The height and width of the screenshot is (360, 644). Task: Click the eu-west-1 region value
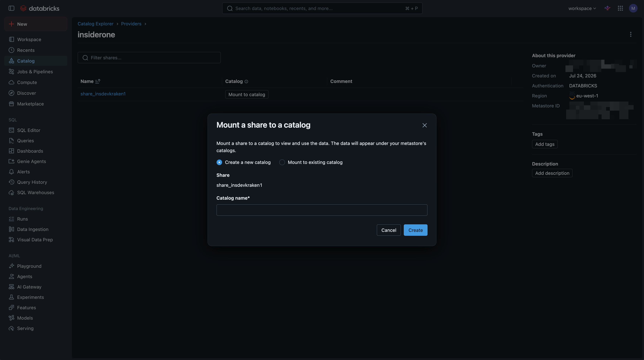pos(587,96)
